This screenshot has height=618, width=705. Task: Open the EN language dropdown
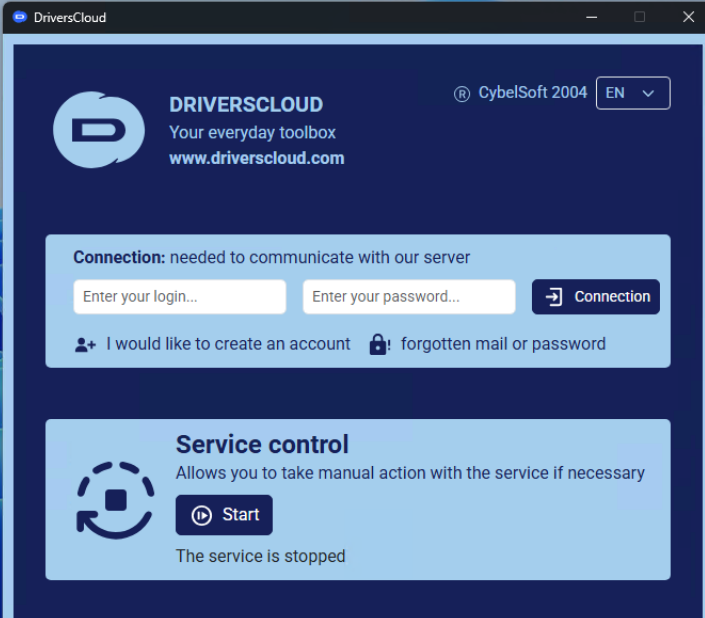pyautogui.click(x=633, y=93)
